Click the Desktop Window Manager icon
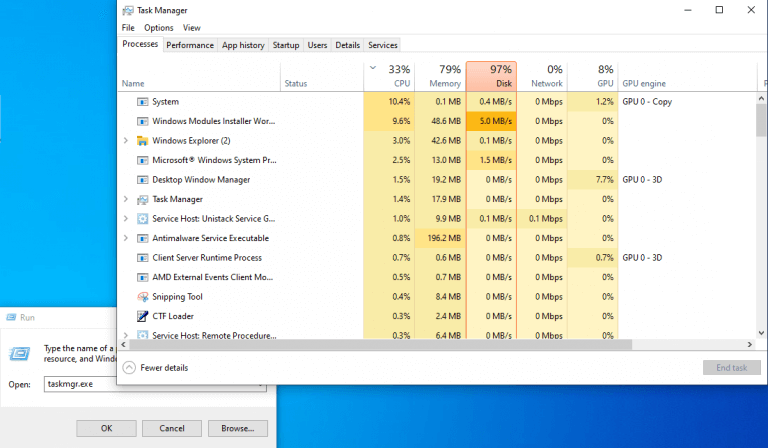Screen dimensions: 768x448 (x=142, y=180)
